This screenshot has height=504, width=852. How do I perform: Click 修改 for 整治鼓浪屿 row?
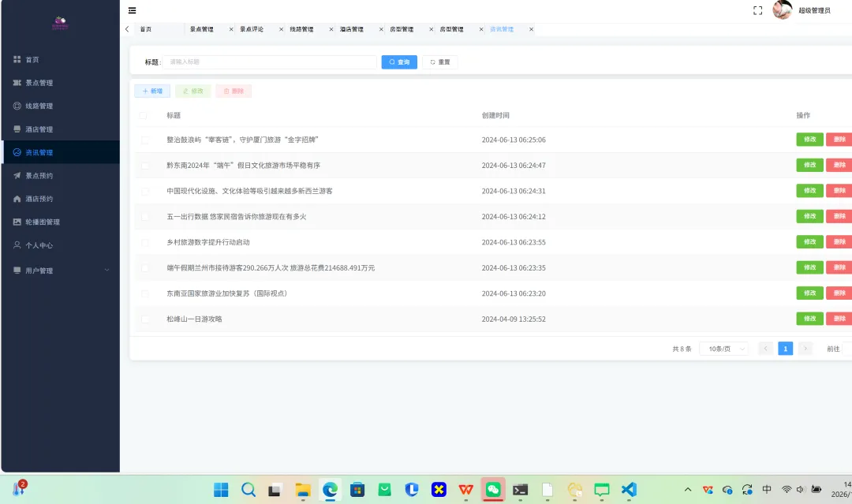click(x=809, y=140)
